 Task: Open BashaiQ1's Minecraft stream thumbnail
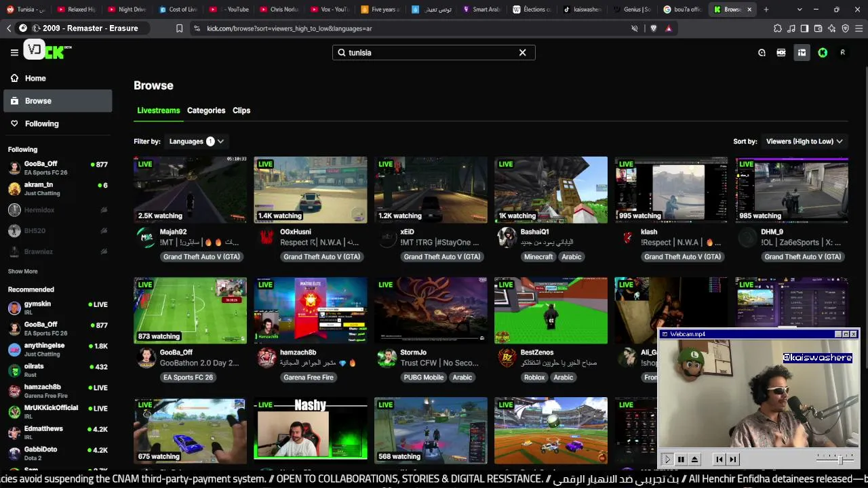point(551,190)
